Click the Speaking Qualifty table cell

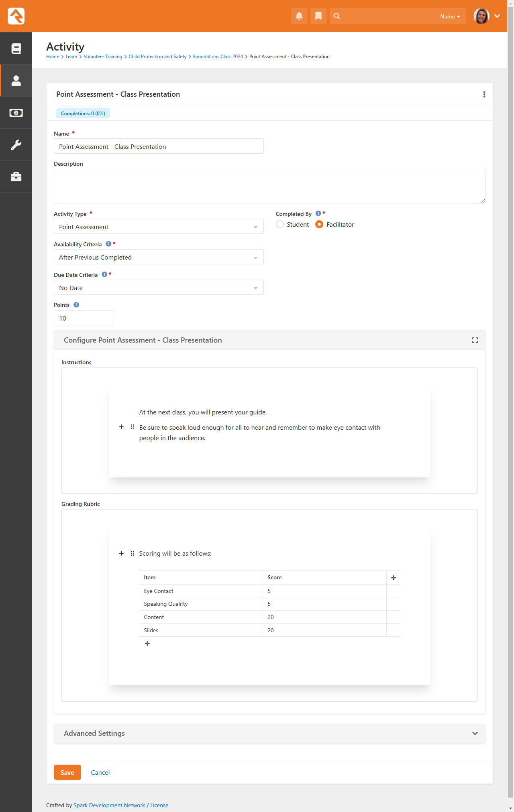point(201,604)
